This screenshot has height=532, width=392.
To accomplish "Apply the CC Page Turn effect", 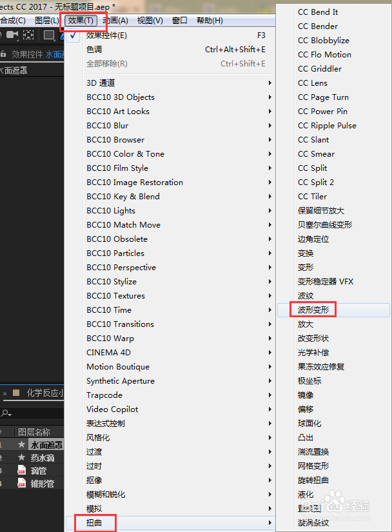I will [x=334, y=97].
